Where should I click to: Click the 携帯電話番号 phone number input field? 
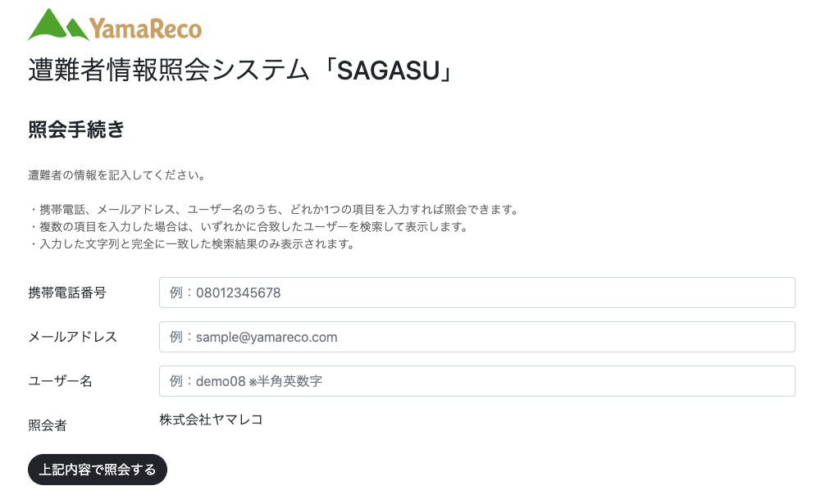(x=476, y=293)
